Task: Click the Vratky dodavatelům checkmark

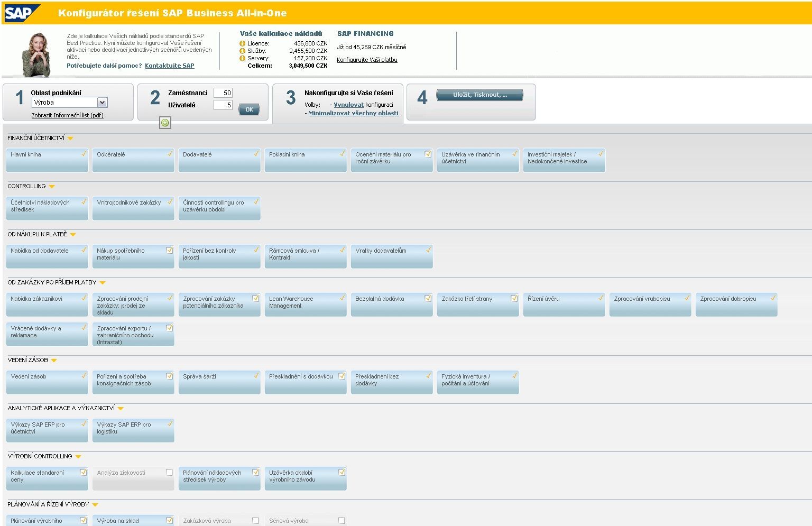Action: (429, 250)
